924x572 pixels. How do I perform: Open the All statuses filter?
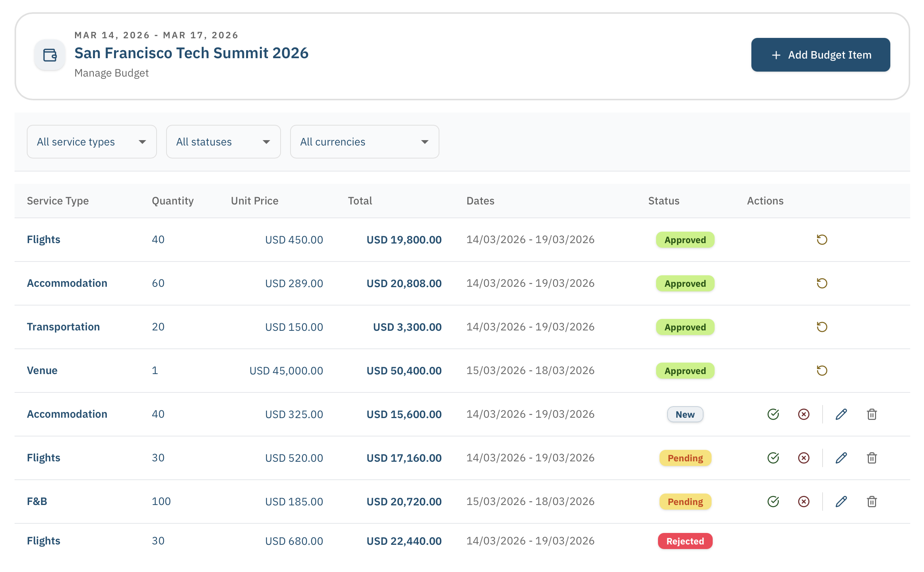[x=224, y=142]
